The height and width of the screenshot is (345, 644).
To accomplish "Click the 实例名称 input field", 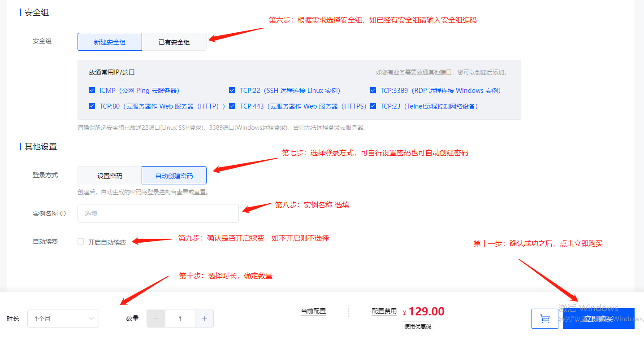I will [x=158, y=214].
